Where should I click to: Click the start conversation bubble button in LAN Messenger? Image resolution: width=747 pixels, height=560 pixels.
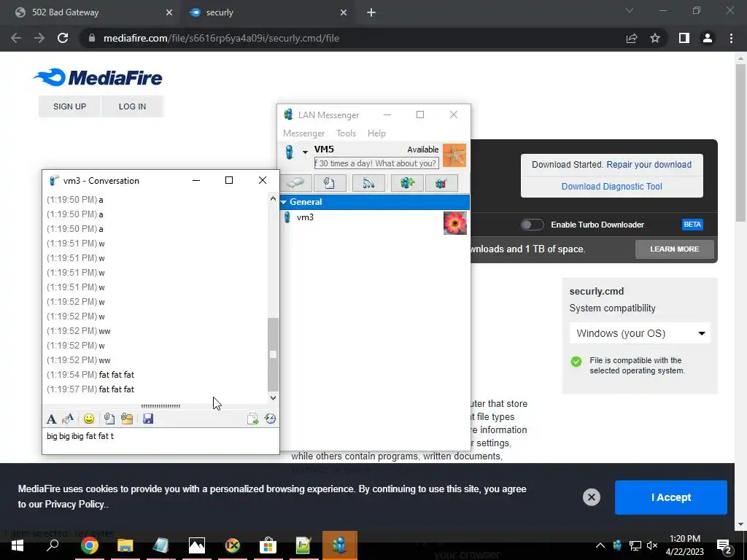[296, 183]
